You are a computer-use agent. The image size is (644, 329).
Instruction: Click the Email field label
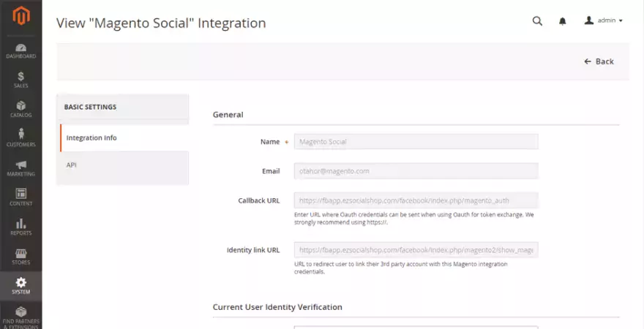pos(271,171)
